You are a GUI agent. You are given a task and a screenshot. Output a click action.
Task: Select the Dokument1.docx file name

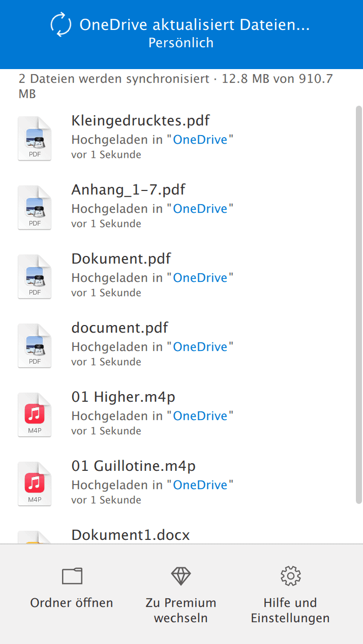(131, 535)
